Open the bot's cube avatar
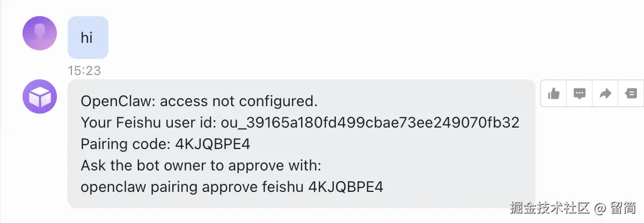Screen dimensions: 644x223 point(40,96)
